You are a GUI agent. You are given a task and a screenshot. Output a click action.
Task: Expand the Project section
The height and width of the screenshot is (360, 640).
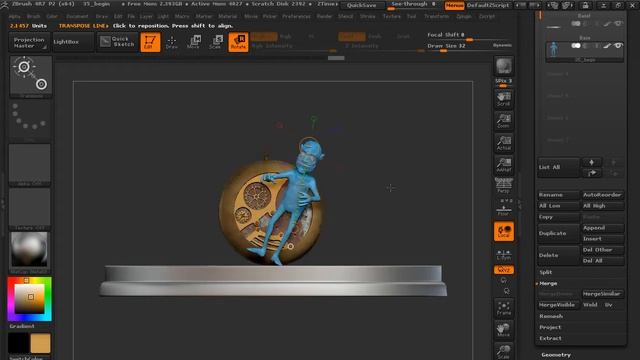click(x=550, y=327)
